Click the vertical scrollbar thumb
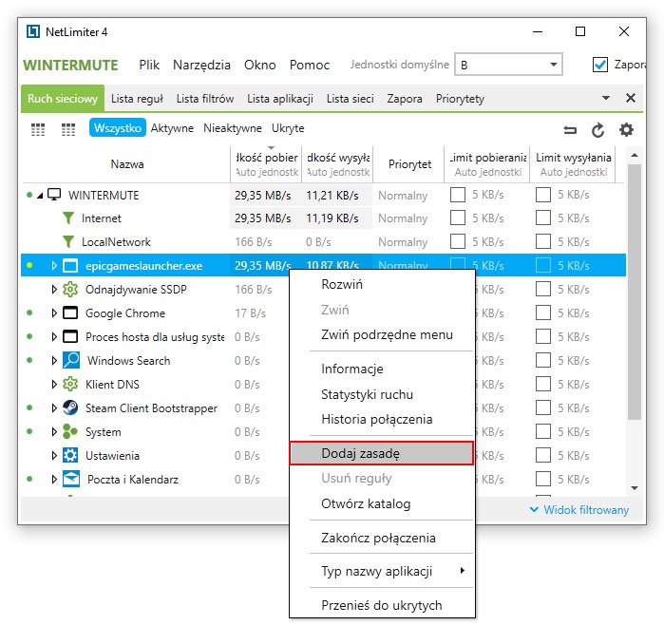Image resolution: width=664 pixels, height=644 pixels. click(634, 292)
